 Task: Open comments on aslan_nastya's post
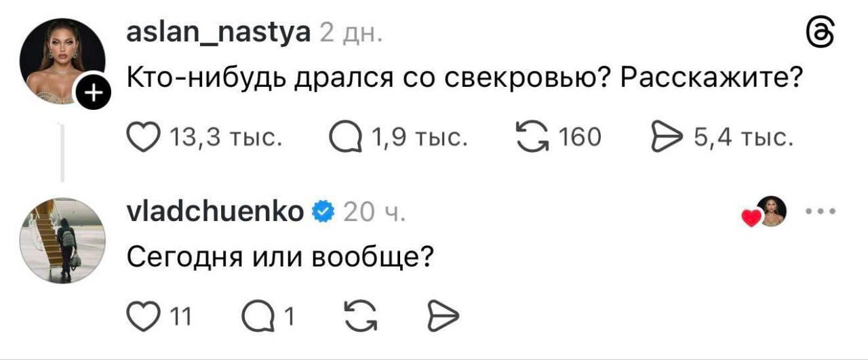point(346,138)
